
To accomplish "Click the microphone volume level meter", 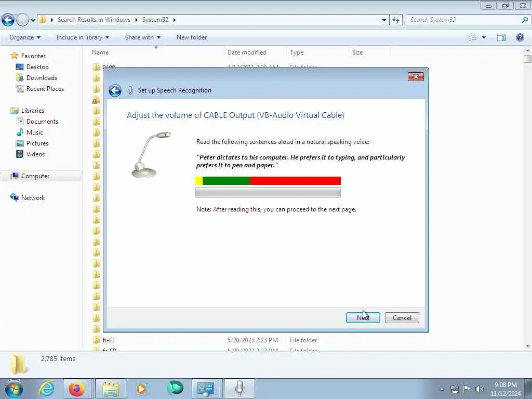I will tap(268, 181).
